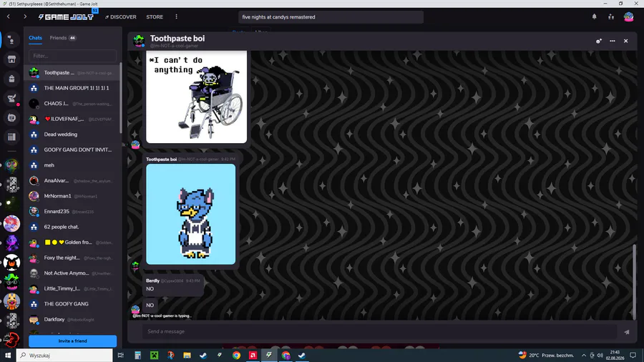This screenshot has width=644, height=362.
Task: Open GOOFY GANG DON'T INVIT... chat
Action: click(72, 150)
